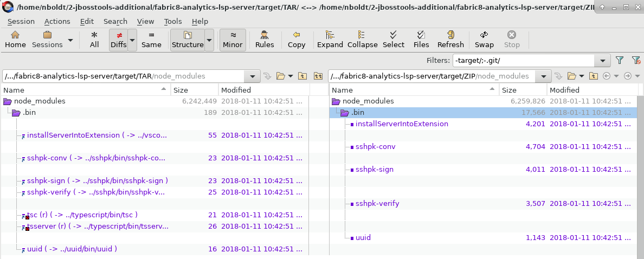Click the right browse folder icon
The image size is (644, 259).
pos(571,76)
